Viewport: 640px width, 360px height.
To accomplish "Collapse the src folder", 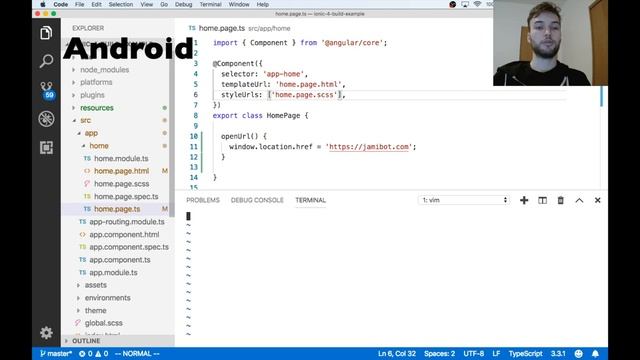I will point(85,120).
